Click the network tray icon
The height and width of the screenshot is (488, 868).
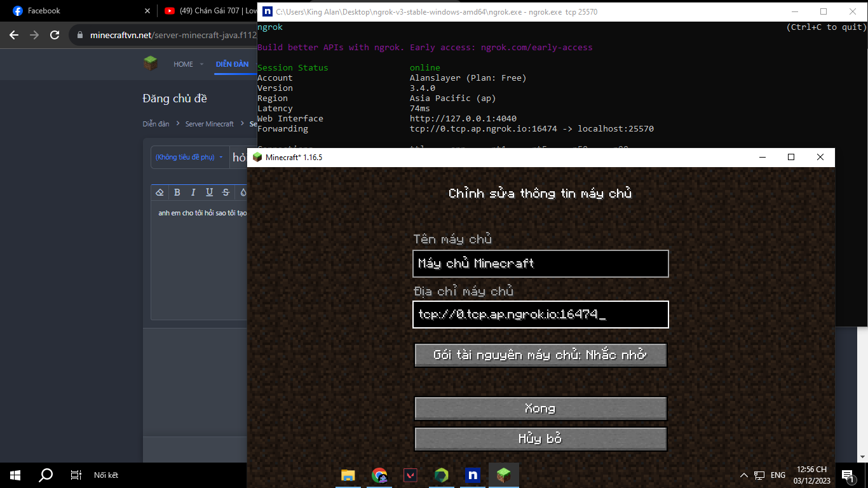click(759, 475)
